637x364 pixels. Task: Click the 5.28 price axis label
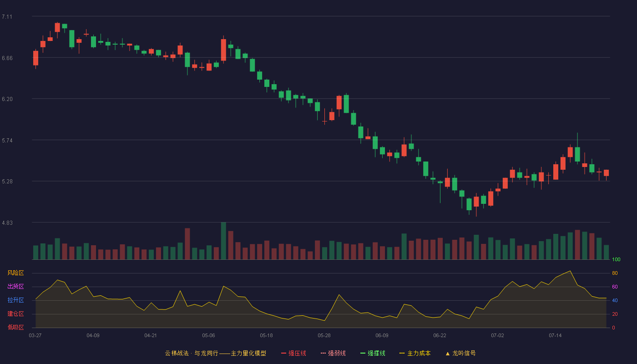pyautogui.click(x=7, y=182)
